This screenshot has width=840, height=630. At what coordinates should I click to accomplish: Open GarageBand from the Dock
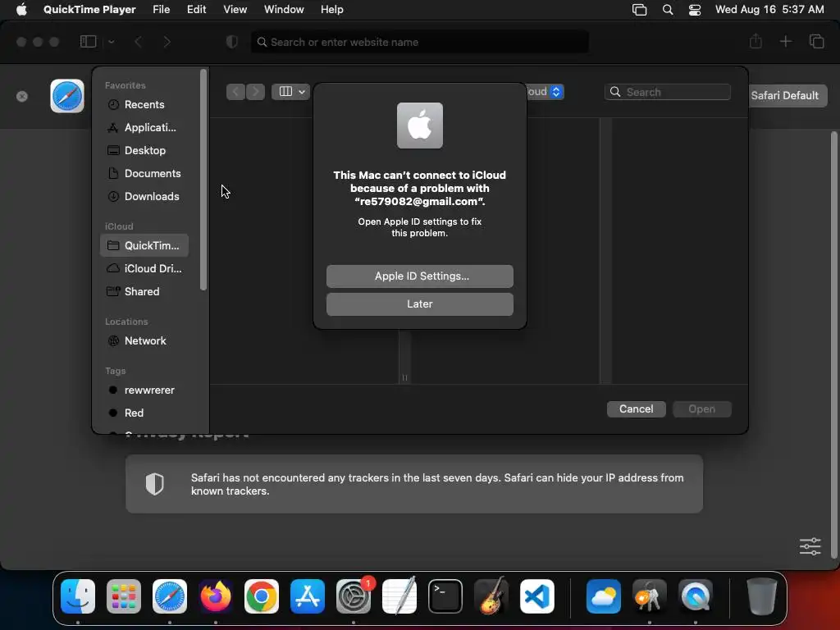tap(491, 596)
